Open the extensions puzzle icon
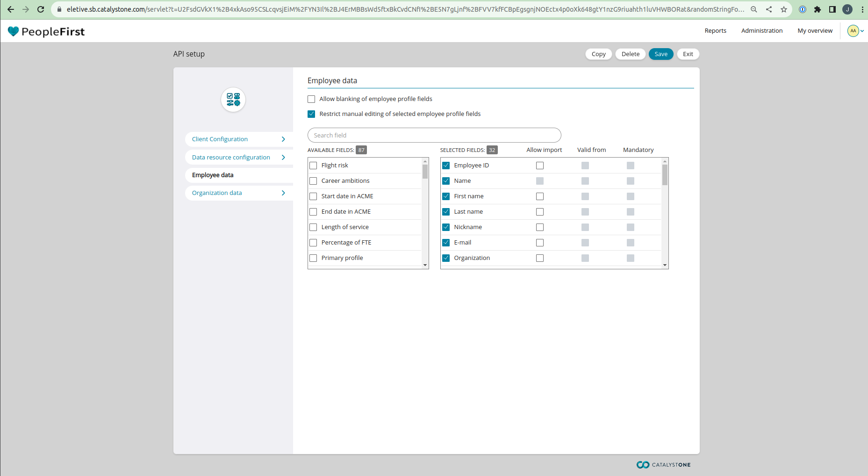 coord(818,9)
